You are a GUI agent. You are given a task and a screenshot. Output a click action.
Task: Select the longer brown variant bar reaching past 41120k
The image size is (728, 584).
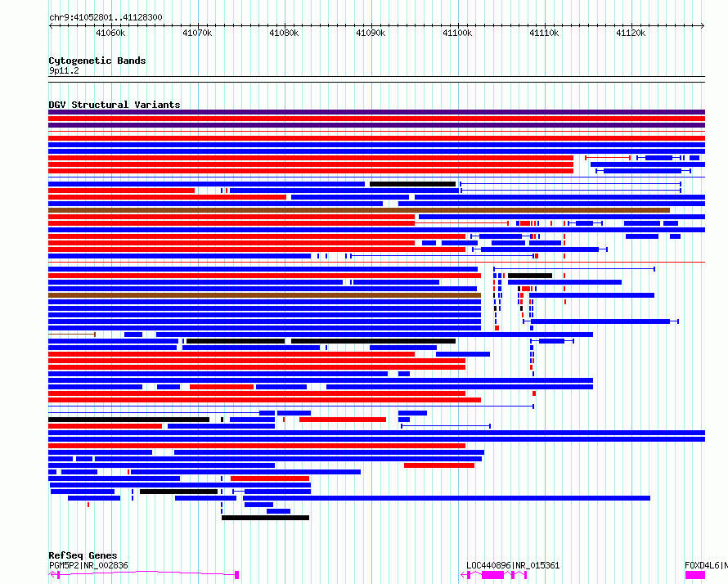tap(359, 210)
